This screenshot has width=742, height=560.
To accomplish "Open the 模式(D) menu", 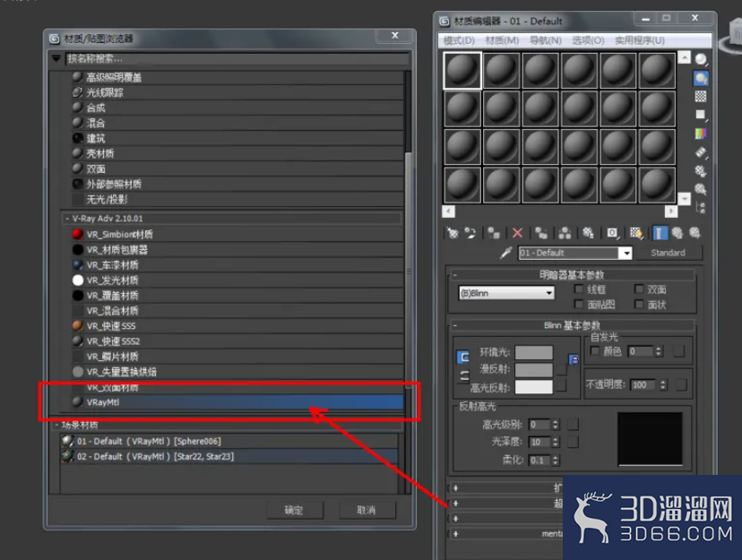I will click(459, 40).
